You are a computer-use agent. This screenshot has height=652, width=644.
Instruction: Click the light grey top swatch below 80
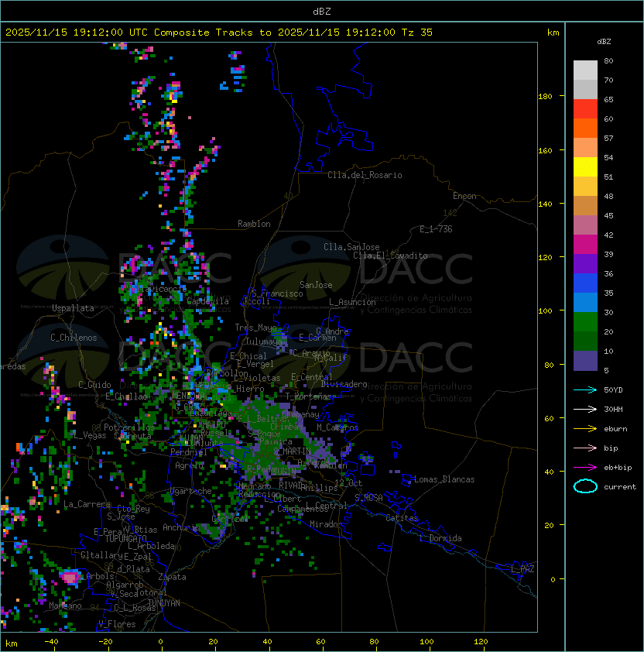pyautogui.click(x=585, y=70)
